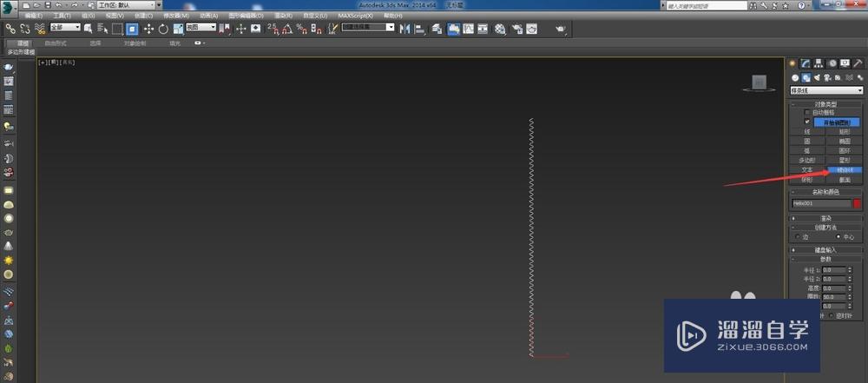The image size is (868, 383).
Task: Activate the Select and Move tool
Action: click(x=148, y=29)
